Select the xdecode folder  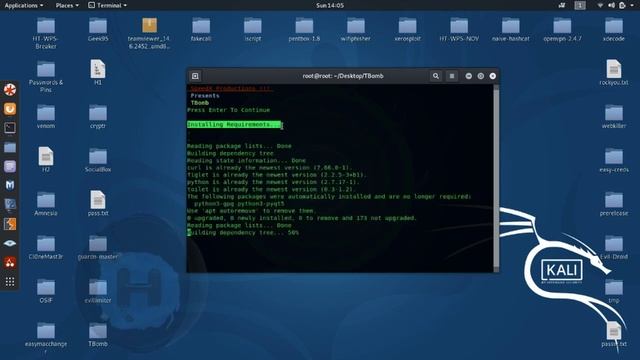pyautogui.click(x=614, y=30)
